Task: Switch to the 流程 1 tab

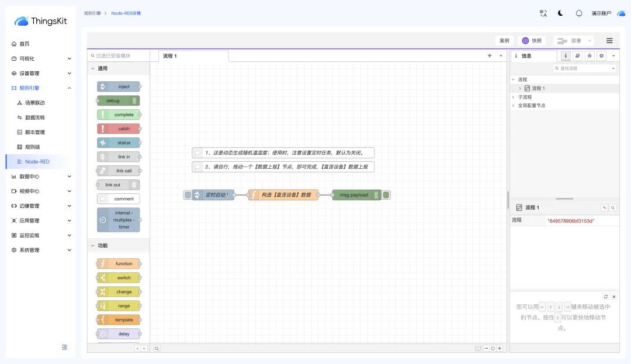Action: [193, 56]
